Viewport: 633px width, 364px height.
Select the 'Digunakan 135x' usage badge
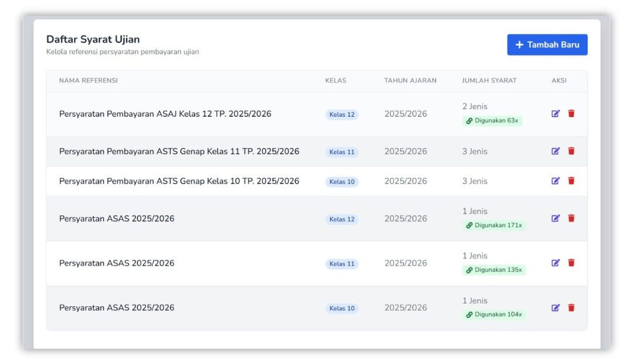click(494, 270)
